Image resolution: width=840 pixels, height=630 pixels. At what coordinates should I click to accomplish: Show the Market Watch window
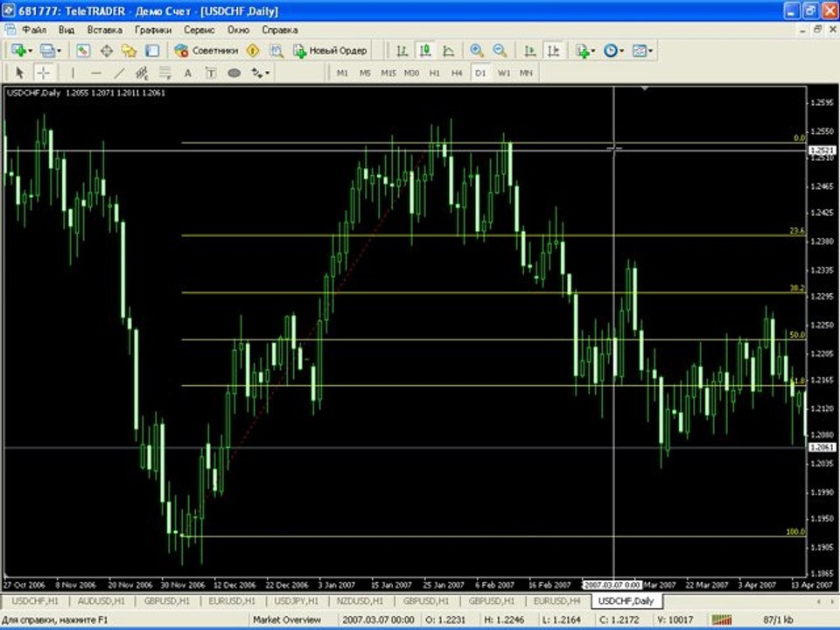(x=83, y=51)
